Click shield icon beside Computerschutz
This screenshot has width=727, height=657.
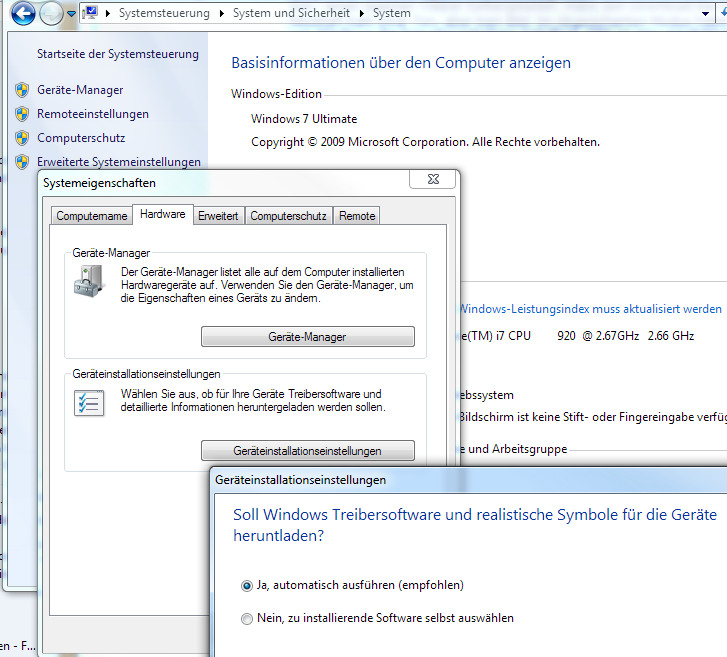[x=22, y=138]
